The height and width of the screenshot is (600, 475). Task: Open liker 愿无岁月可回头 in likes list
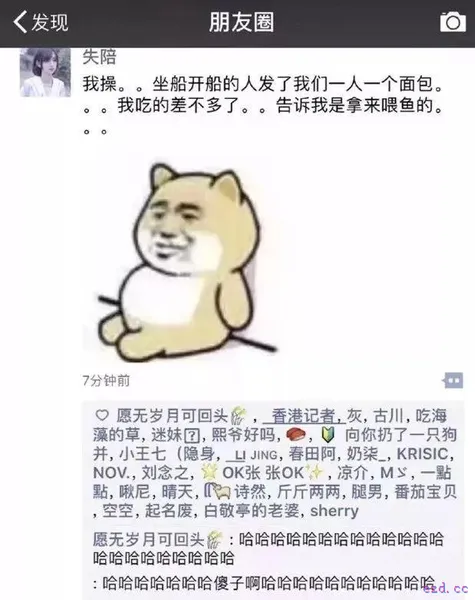182,416
